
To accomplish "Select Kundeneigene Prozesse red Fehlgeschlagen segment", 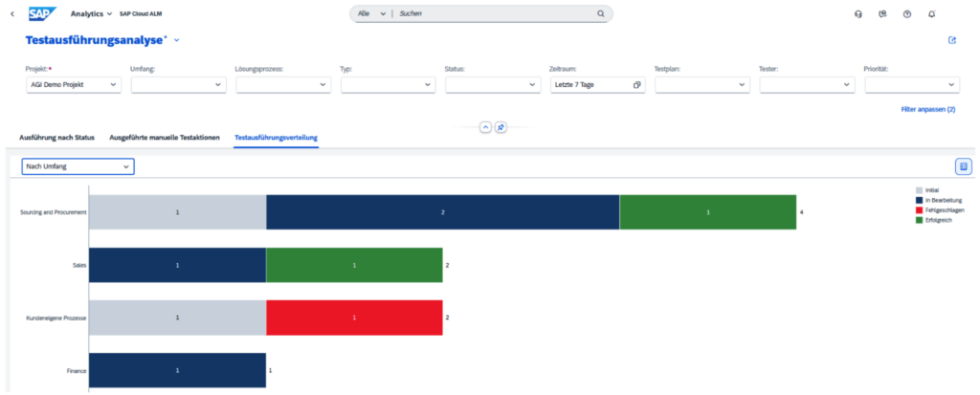I will click(x=354, y=318).
